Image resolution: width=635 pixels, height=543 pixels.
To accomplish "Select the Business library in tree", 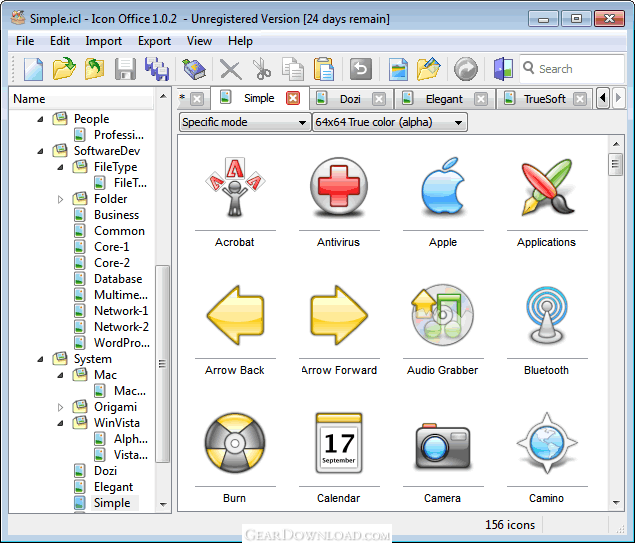I will click(x=116, y=215).
